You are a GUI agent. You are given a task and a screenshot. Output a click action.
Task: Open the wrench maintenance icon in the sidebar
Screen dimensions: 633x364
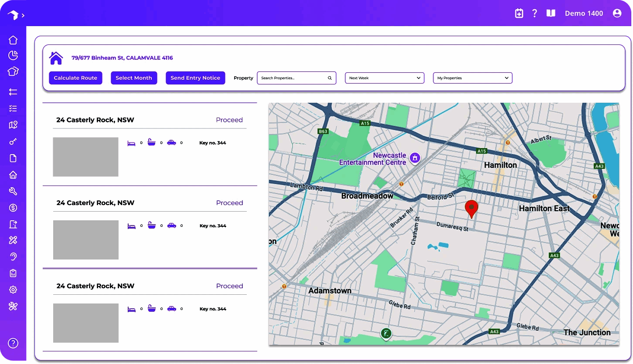pyautogui.click(x=13, y=191)
